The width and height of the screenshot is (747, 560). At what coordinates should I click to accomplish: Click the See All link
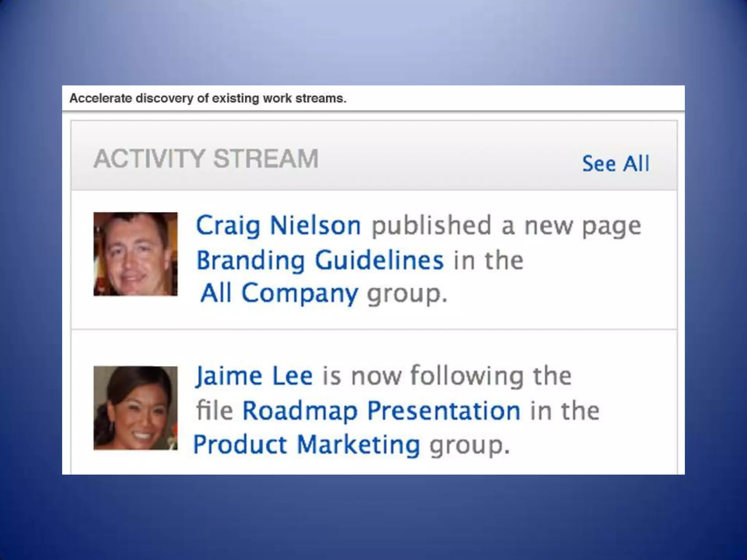pos(615,163)
